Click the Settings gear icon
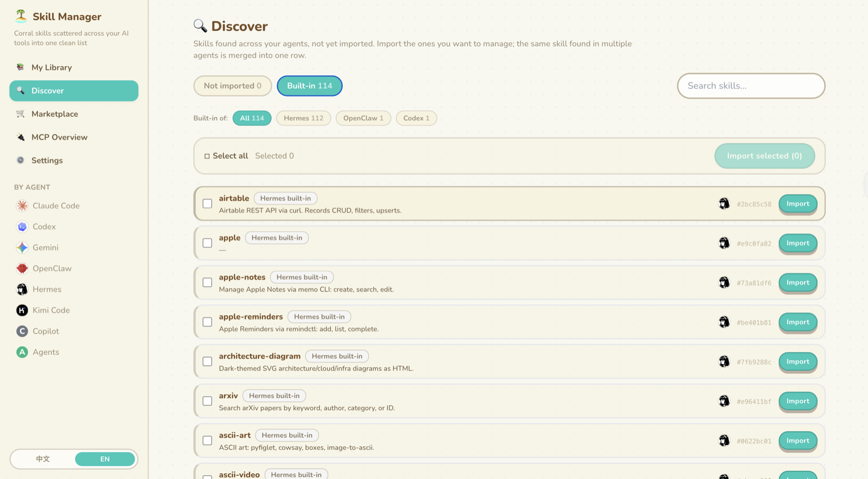Screen dimensions: 868x479 coord(20,161)
